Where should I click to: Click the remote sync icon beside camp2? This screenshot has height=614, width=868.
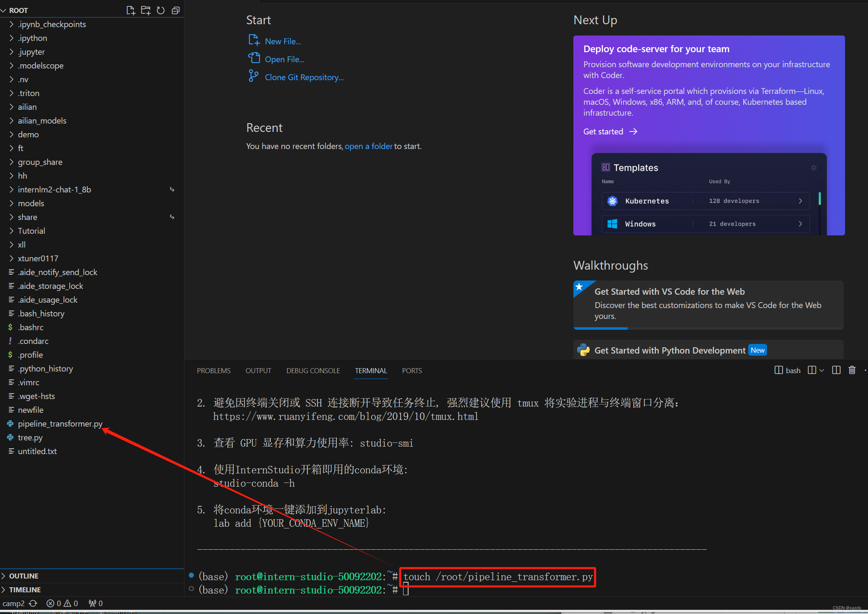tap(33, 603)
